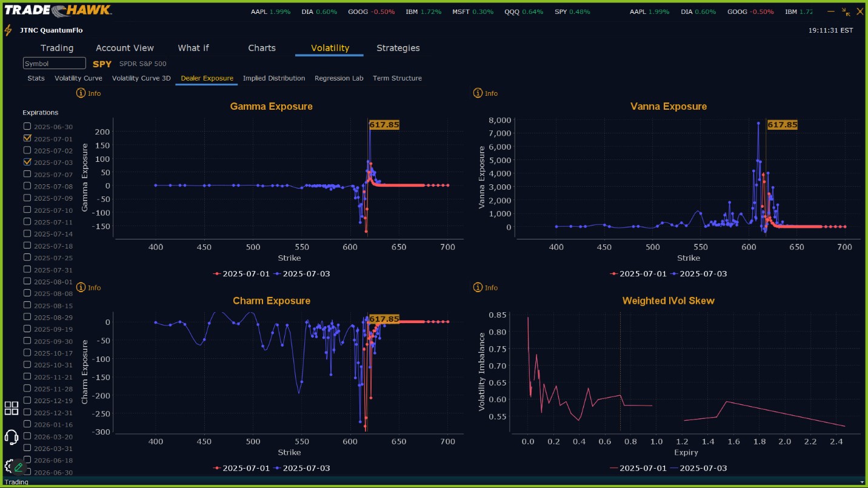Select the Dealer Exposure sub-tab
The image size is (868, 488).
[x=207, y=78]
